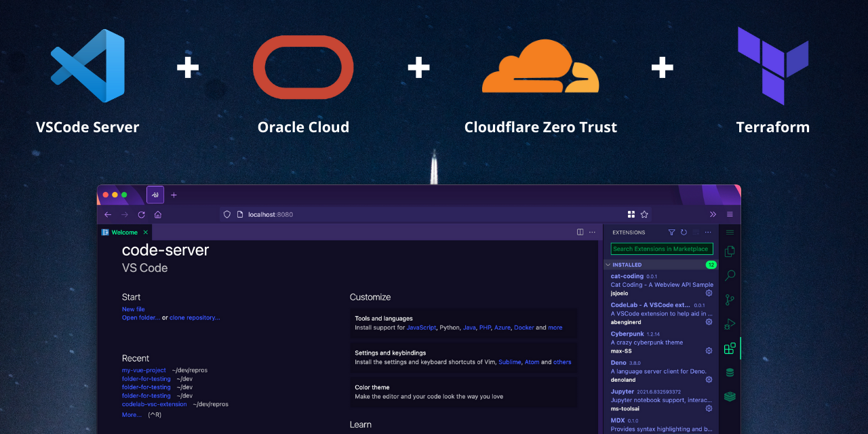Click the Search Extensions in Marketplace field
The image size is (868, 434).
662,249
